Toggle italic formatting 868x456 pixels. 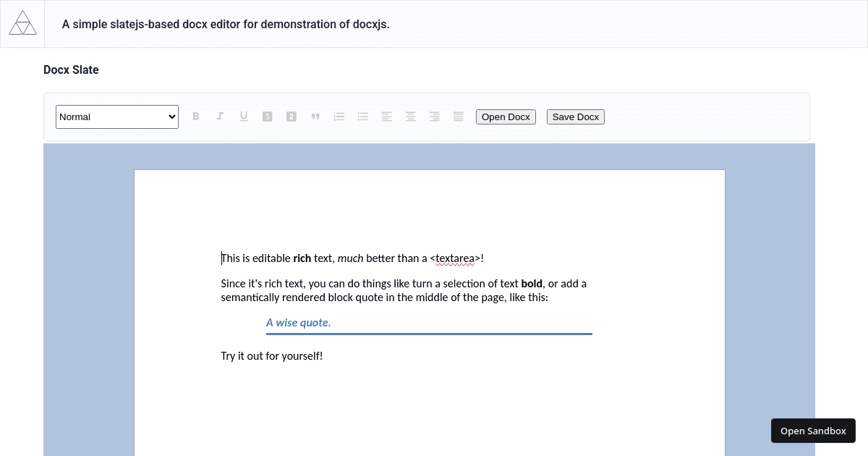coord(220,117)
